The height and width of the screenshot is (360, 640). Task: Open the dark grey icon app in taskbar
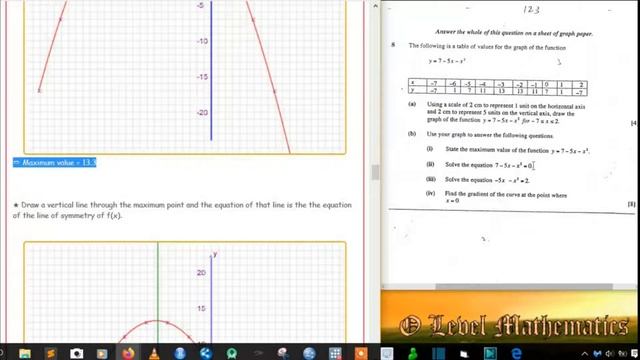258,353
